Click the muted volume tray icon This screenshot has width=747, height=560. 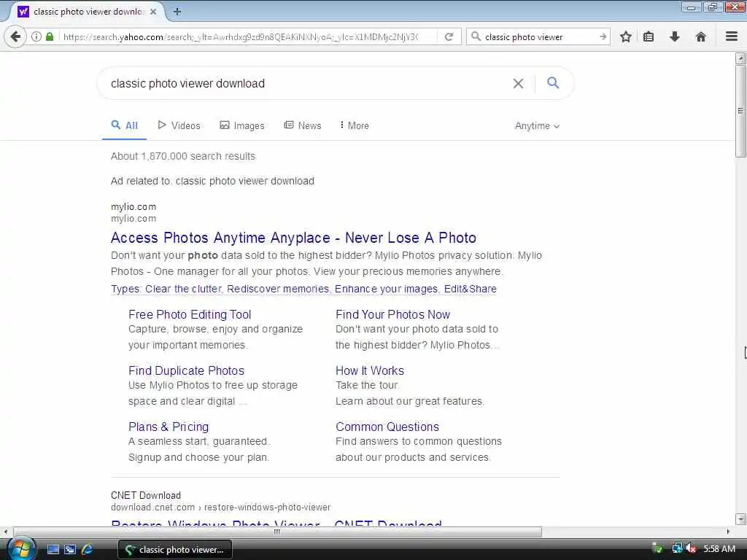point(692,548)
